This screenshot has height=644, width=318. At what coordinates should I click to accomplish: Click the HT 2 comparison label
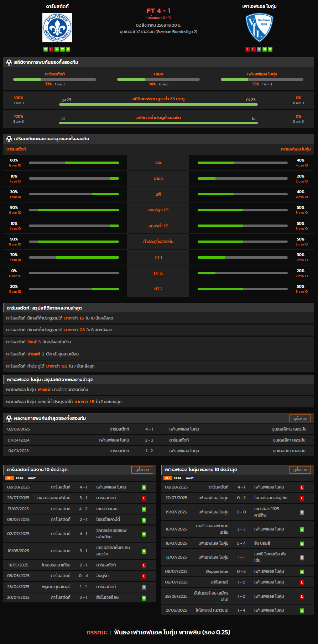pos(158,289)
